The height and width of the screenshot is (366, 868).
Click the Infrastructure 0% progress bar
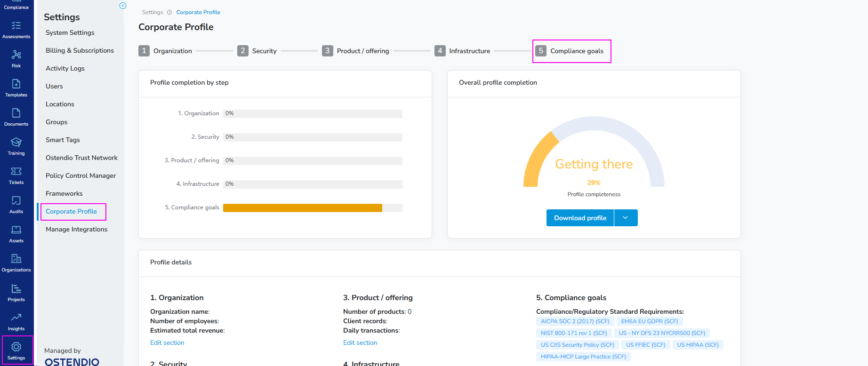click(x=313, y=184)
